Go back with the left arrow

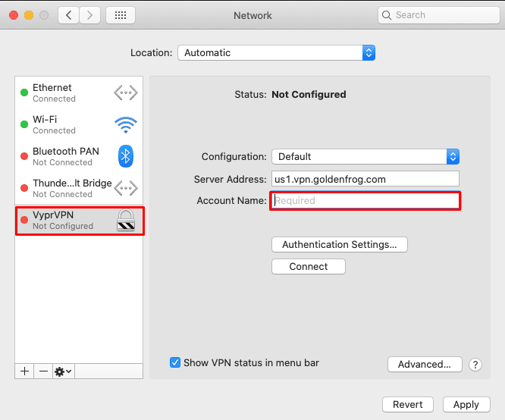[x=69, y=15]
